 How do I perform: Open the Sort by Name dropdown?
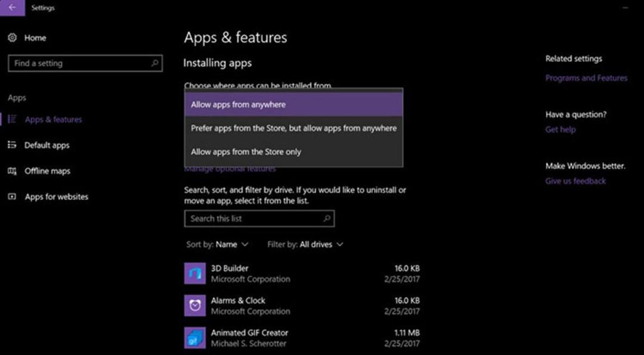pos(217,245)
